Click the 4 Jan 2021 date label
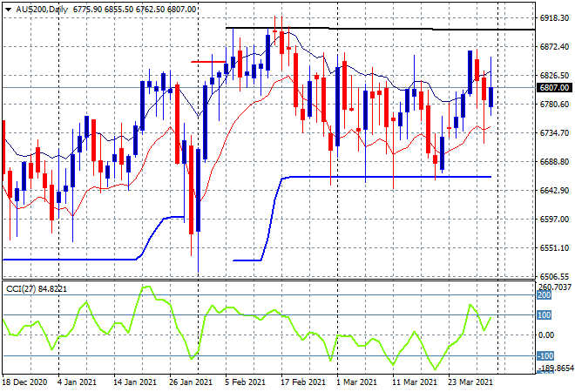Image resolution: width=575 pixels, height=392 pixels. click(77, 382)
